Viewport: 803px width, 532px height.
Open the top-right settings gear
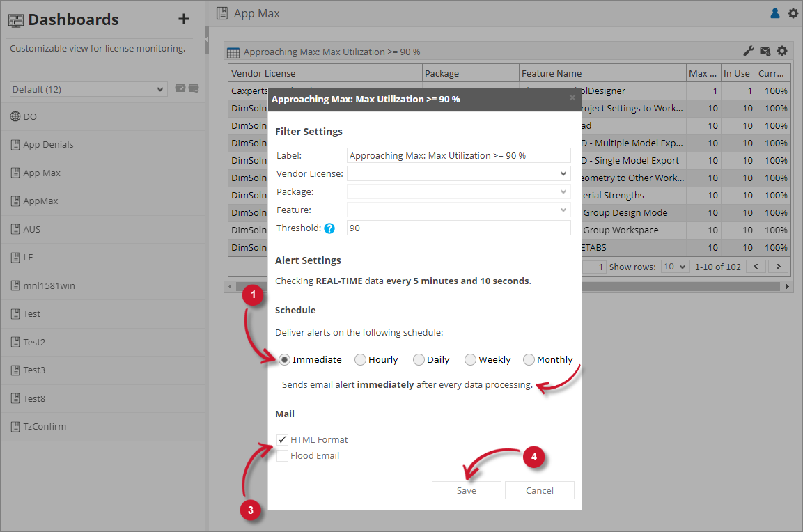coord(793,13)
